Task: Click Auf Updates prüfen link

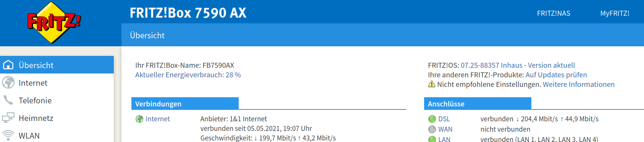Action: pos(556,75)
